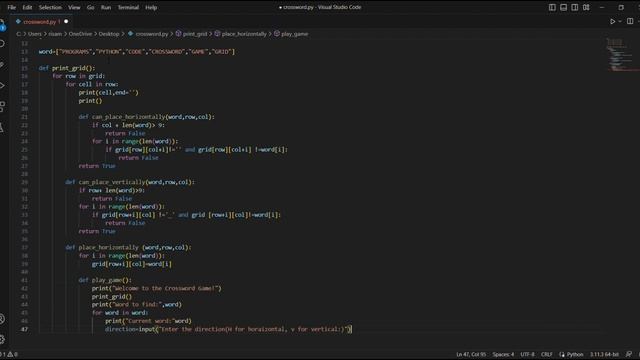Click 'Ln 47, Col 95' in status bar

[x=471, y=354]
